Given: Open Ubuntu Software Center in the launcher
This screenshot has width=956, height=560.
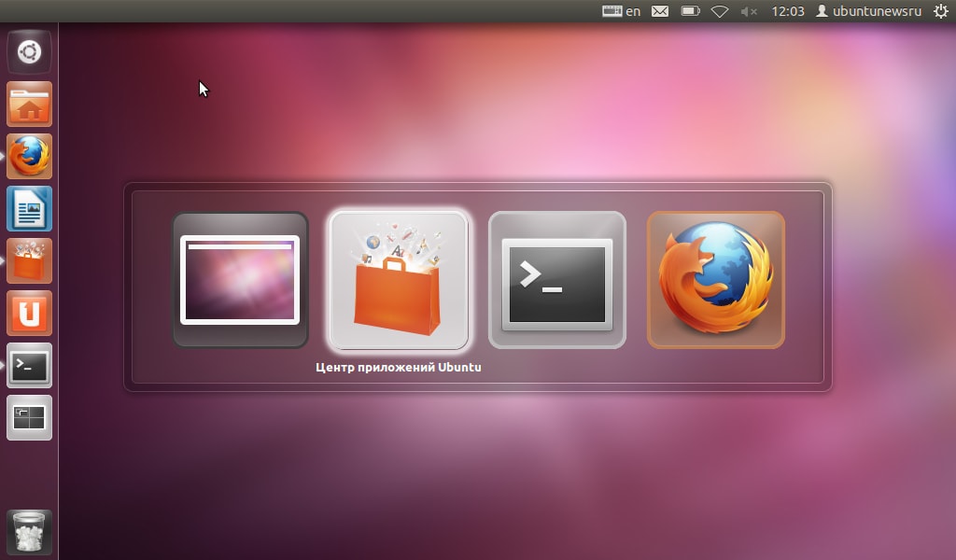Looking at the screenshot, I should (x=29, y=261).
